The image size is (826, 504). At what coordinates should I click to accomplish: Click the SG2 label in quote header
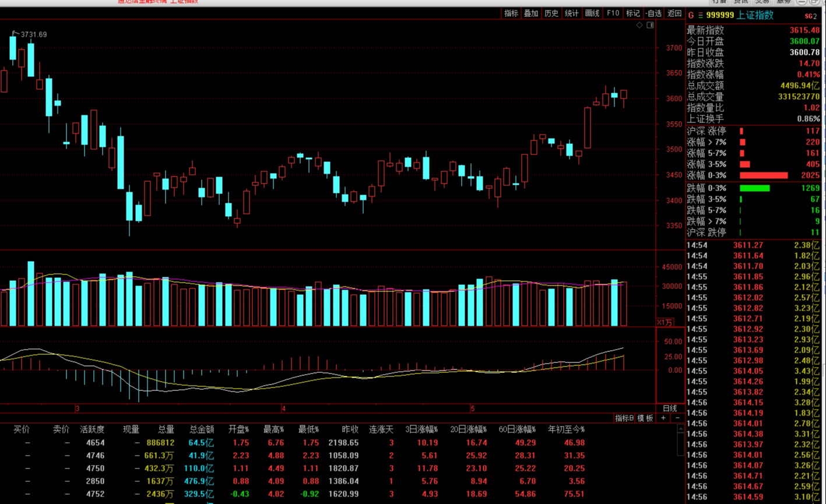click(x=811, y=16)
